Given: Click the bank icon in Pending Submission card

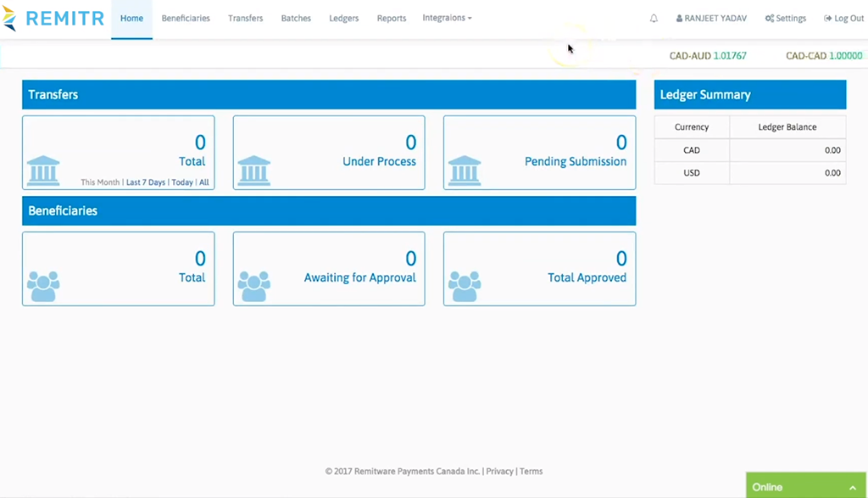Looking at the screenshot, I should [x=465, y=170].
